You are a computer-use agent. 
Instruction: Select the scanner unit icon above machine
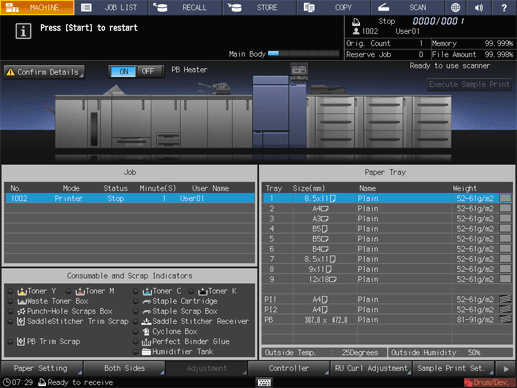click(299, 70)
